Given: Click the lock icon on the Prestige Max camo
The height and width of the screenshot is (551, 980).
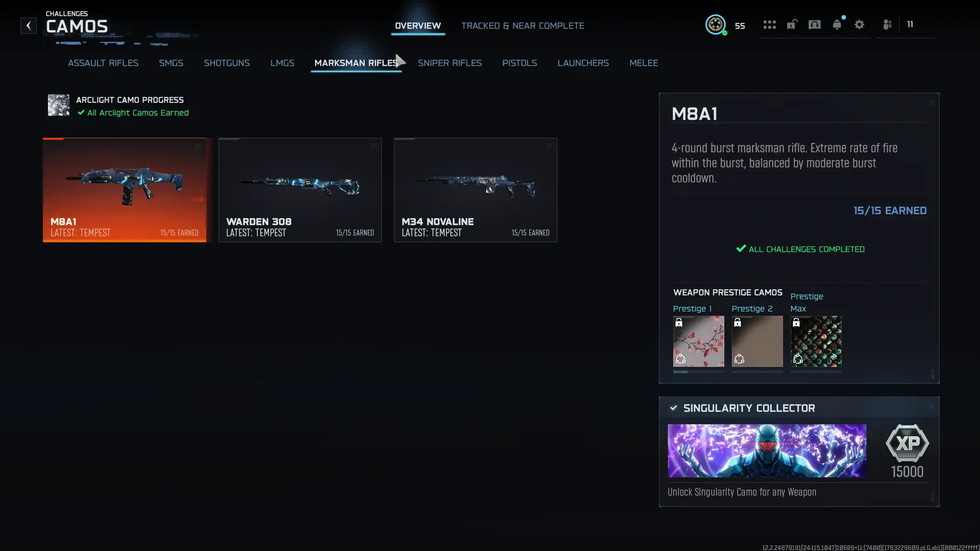Looking at the screenshot, I should click(797, 322).
